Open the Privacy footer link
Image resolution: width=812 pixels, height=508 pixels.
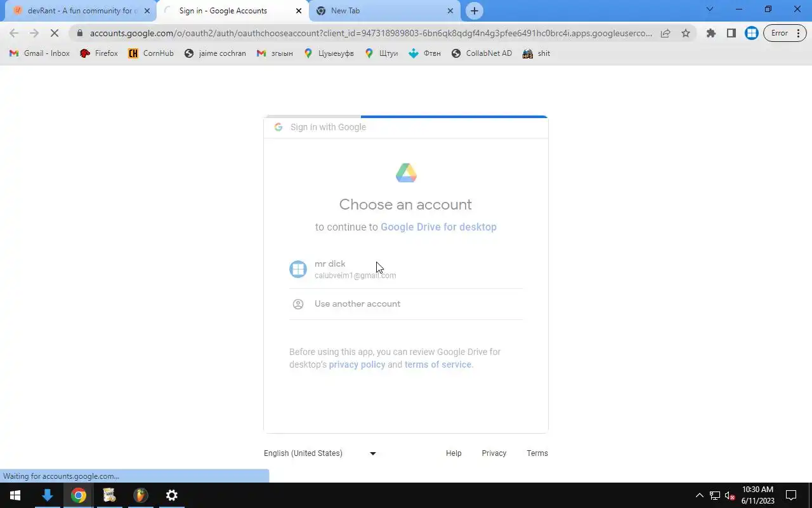click(x=494, y=453)
